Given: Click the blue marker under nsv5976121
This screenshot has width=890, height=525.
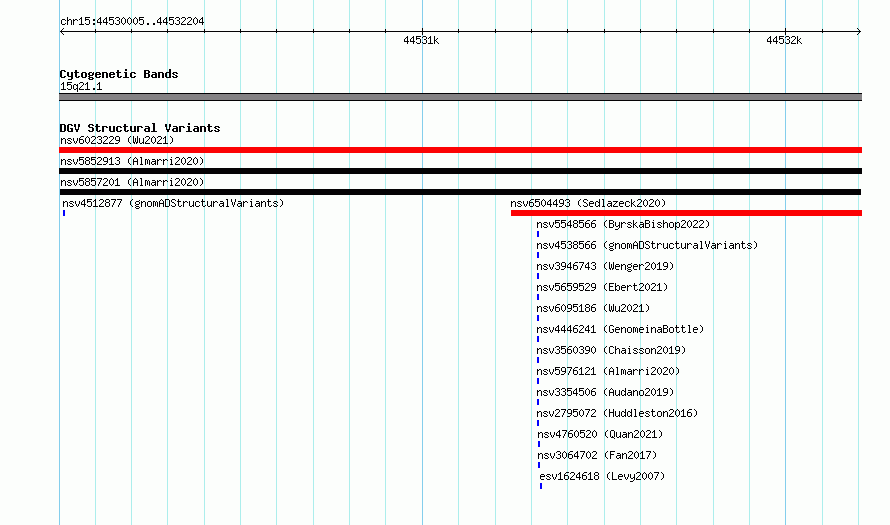Looking at the screenshot, I should 538,381.
